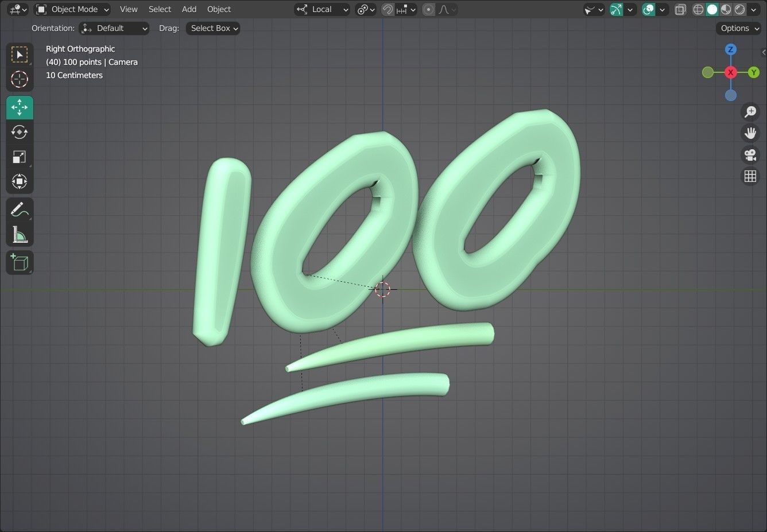The width and height of the screenshot is (767, 532).
Task: Click the negative Y axis gizmo circle
Action: point(708,72)
